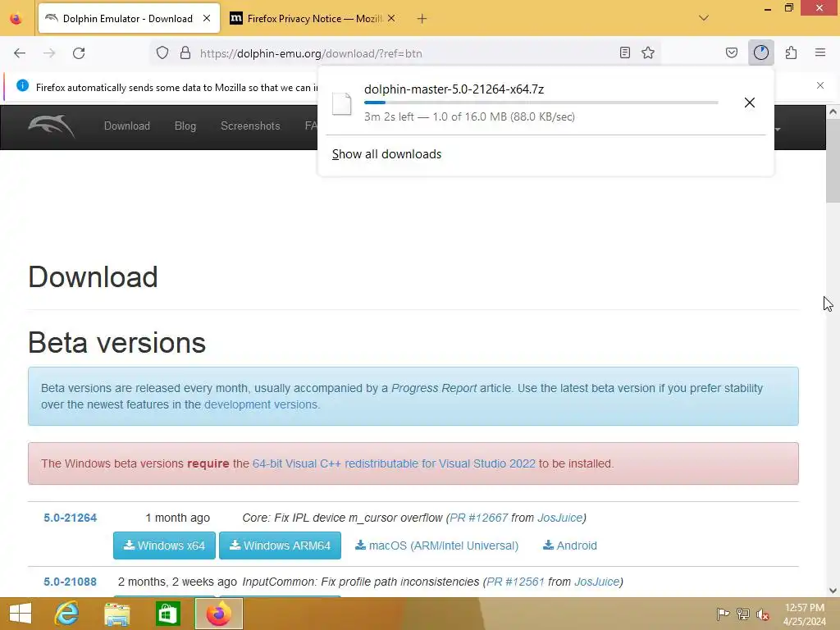Open the tracking protection shield icon

click(162, 53)
